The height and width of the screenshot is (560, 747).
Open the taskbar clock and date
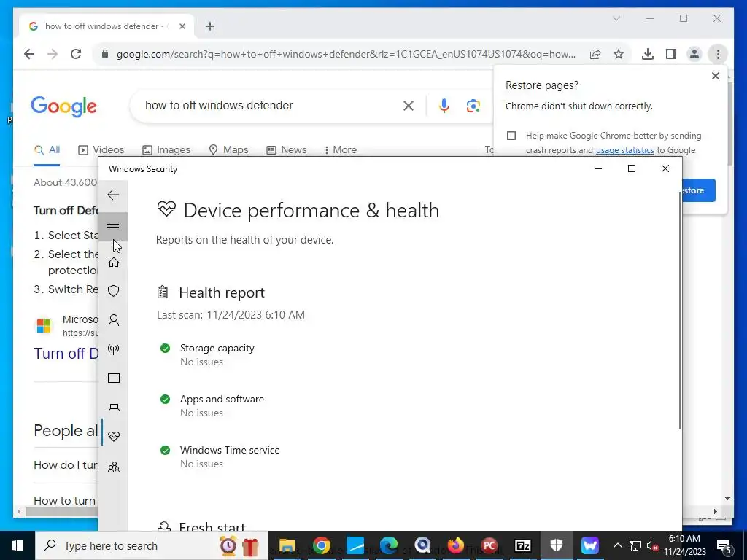(x=685, y=545)
